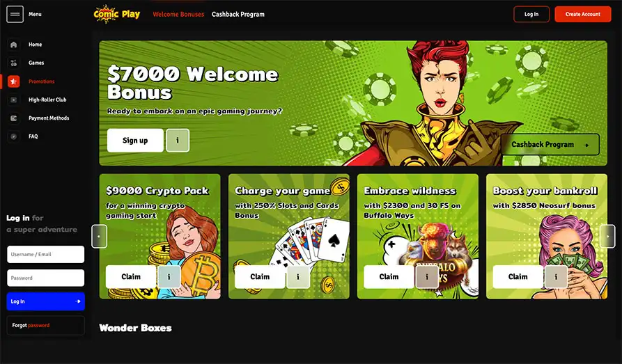The image size is (622, 364).
Task: Switch to Welcome Bonuses tab
Action: (x=178, y=15)
